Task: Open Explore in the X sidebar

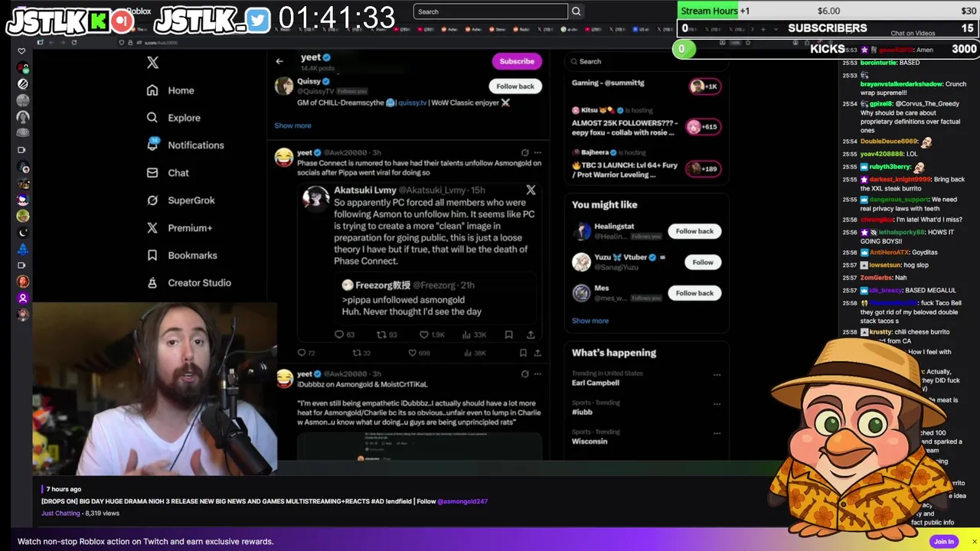Action: [173, 118]
